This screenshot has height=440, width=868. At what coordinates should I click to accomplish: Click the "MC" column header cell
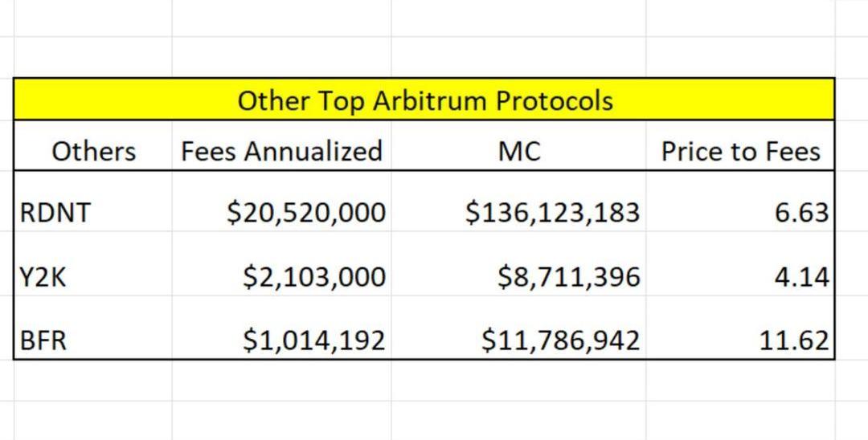click(519, 150)
